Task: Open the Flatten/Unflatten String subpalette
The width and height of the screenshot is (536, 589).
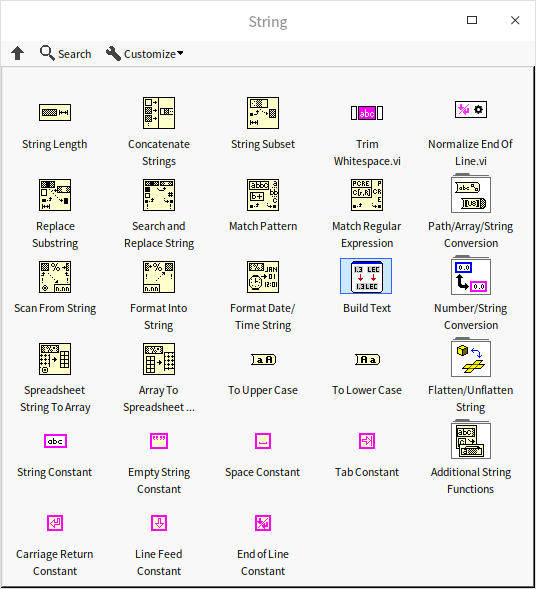Action: point(471,357)
